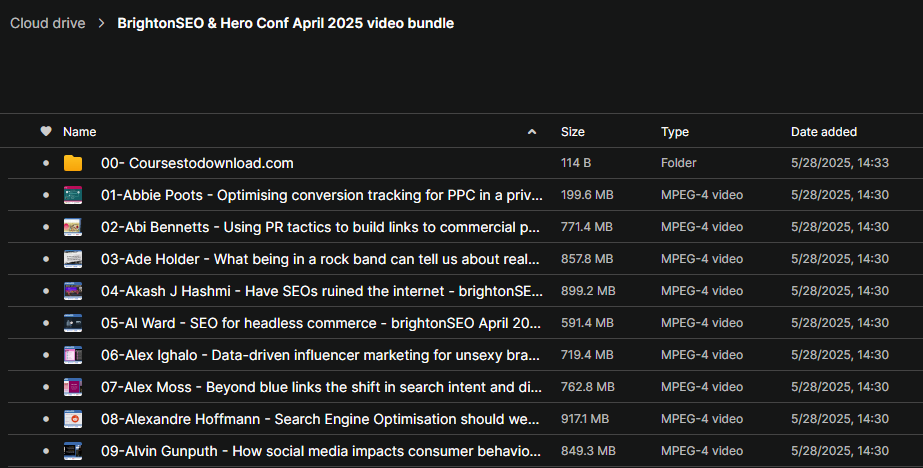Sort files by the Type column header
923x468 pixels.
pyautogui.click(x=675, y=132)
